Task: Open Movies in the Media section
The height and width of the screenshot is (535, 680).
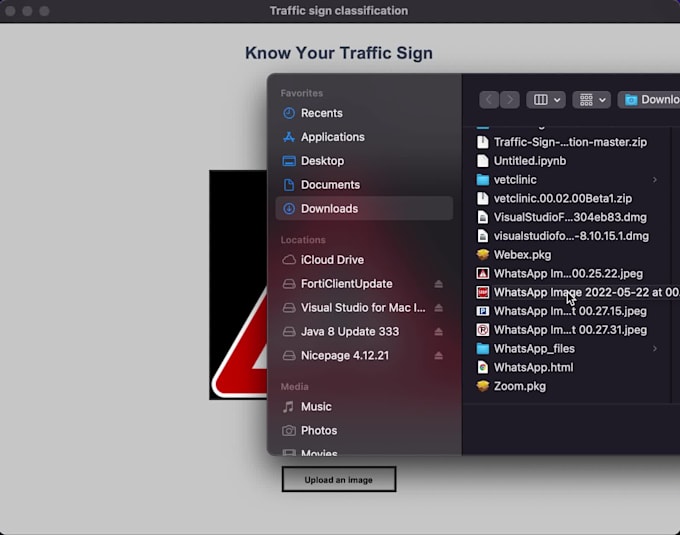Action: tap(364, 451)
